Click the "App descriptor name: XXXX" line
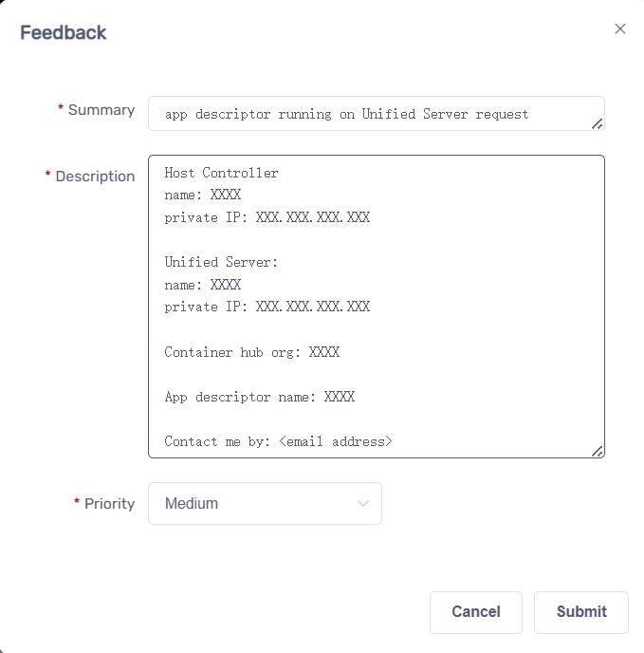Viewport: 644px width, 653px height. (259, 397)
